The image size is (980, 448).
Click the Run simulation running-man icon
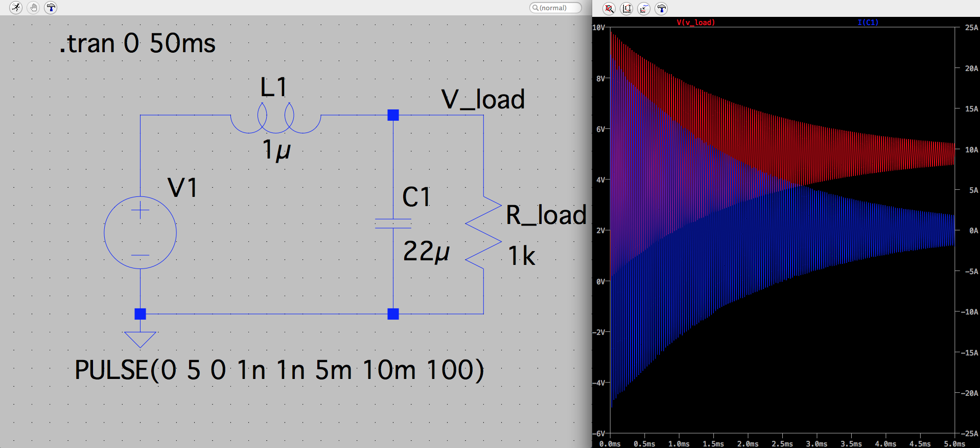pos(16,8)
